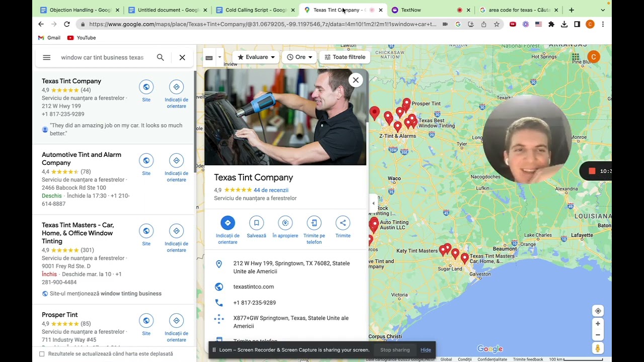
Task: Open Street View pegman icon
Action: coord(598,348)
